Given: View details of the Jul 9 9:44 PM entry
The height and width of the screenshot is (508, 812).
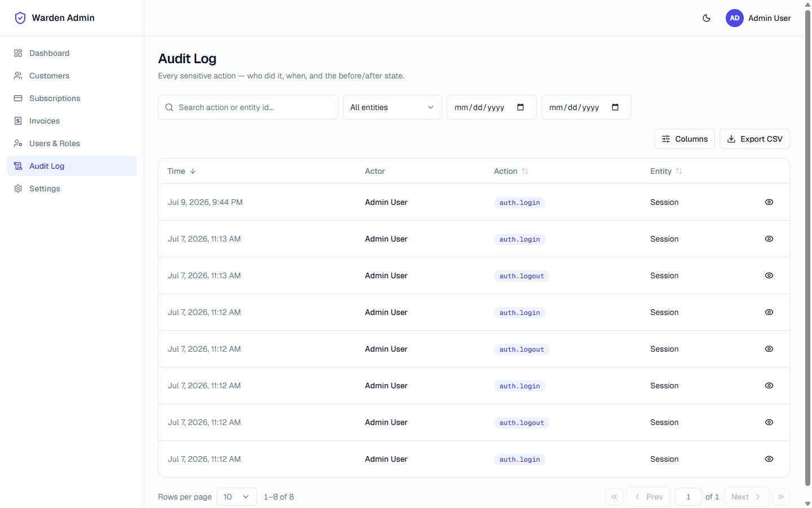Looking at the screenshot, I should point(769,202).
